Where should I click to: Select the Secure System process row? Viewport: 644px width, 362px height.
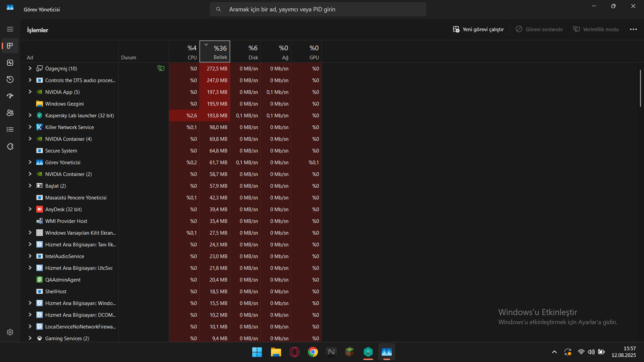pos(171,151)
